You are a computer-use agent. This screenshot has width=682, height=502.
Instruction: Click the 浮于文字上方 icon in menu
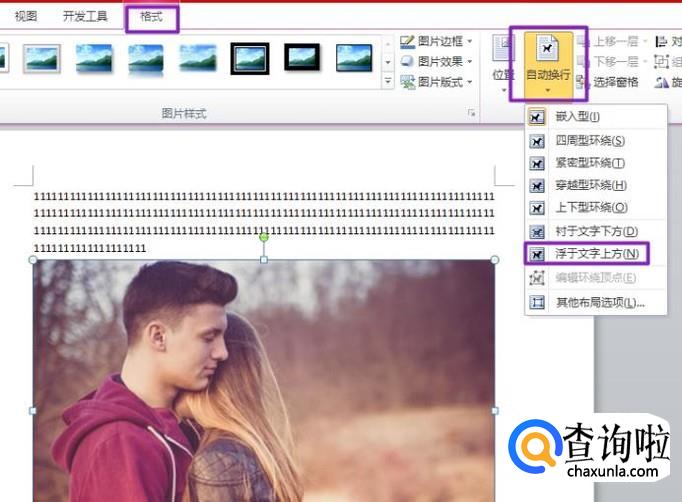[537, 254]
